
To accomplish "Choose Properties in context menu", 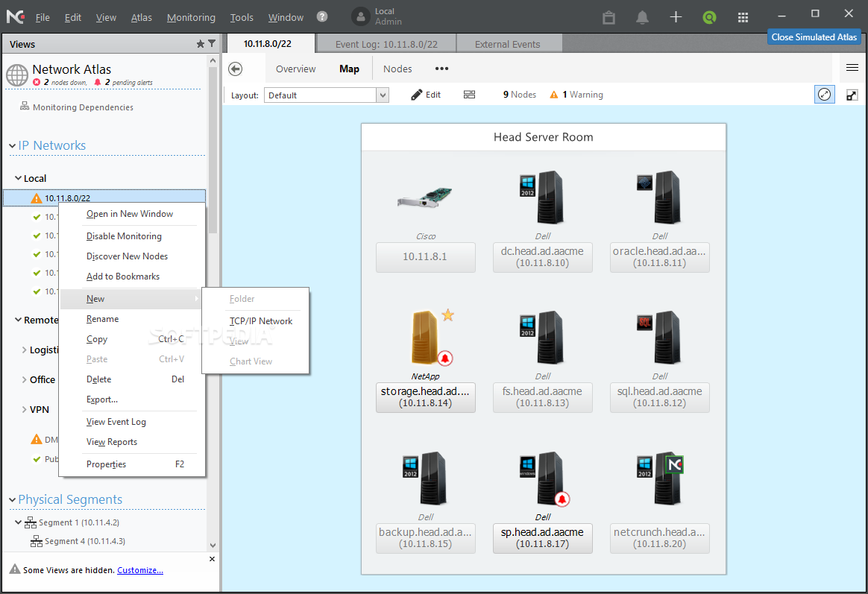I will click(x=132, y=464).
